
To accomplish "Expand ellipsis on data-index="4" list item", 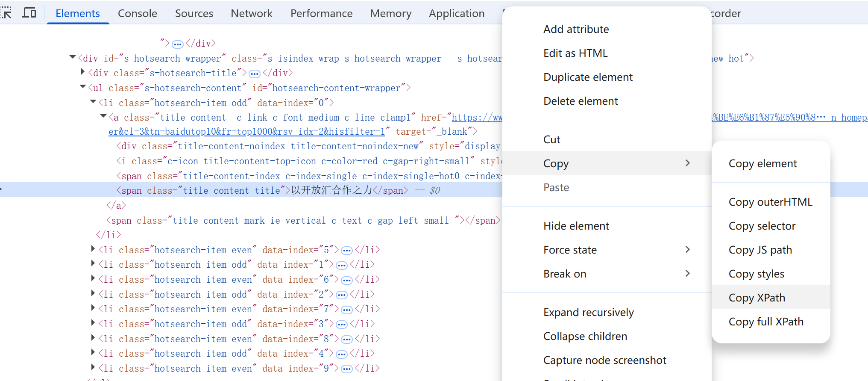I will pos(342,354).
